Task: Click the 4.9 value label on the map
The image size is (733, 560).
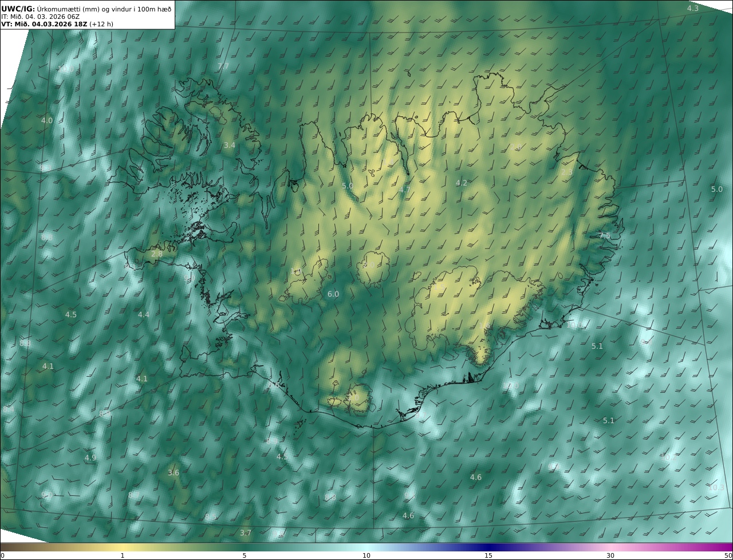Action: 90,458
